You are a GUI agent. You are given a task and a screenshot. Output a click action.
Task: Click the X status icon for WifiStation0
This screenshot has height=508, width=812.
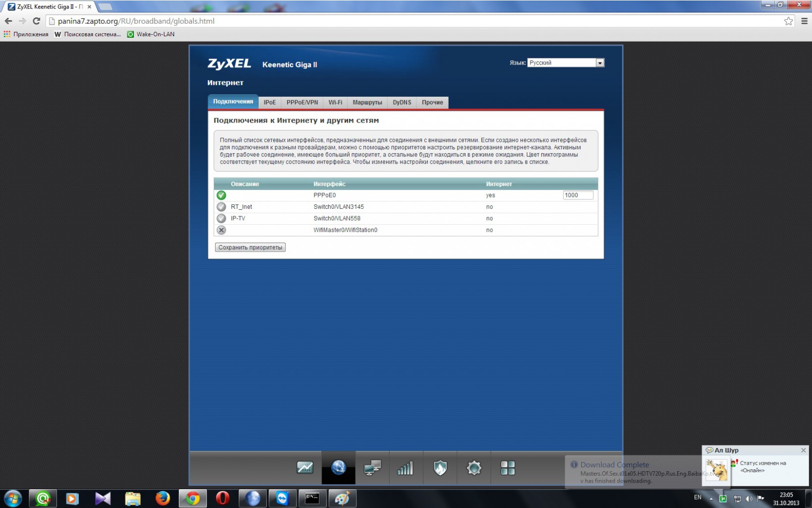click(222, 230)
